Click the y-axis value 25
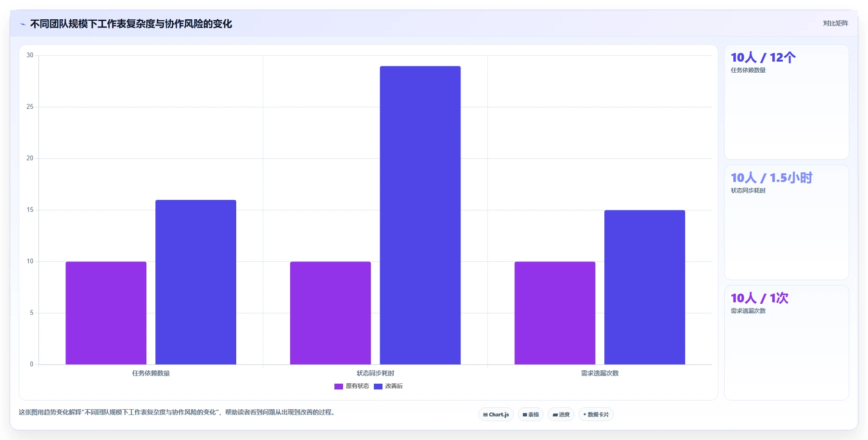This screenshot has height=440, width=868. click(30, 107)
